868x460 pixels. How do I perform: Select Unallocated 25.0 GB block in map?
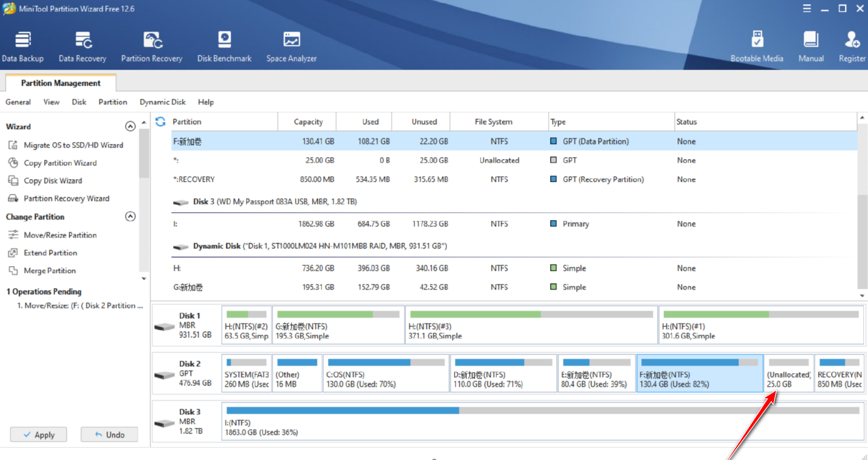pos(789,373)
